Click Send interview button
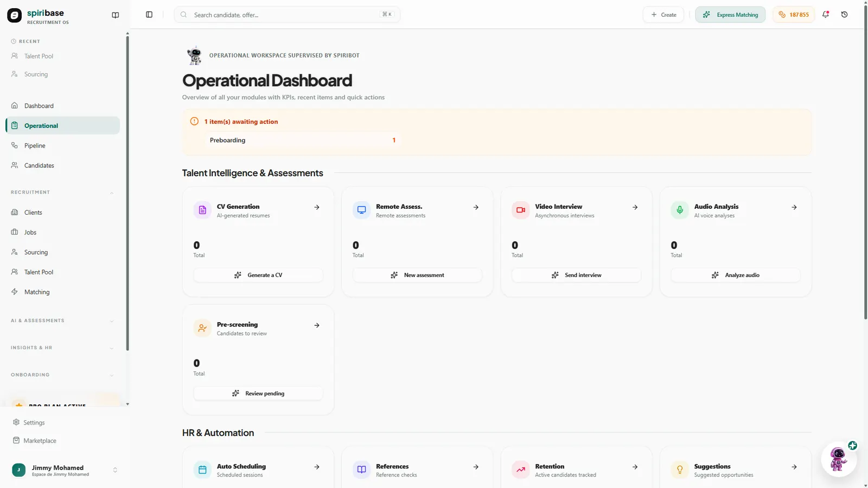This screenshot has width=868, height=488. tap(576, 275)
